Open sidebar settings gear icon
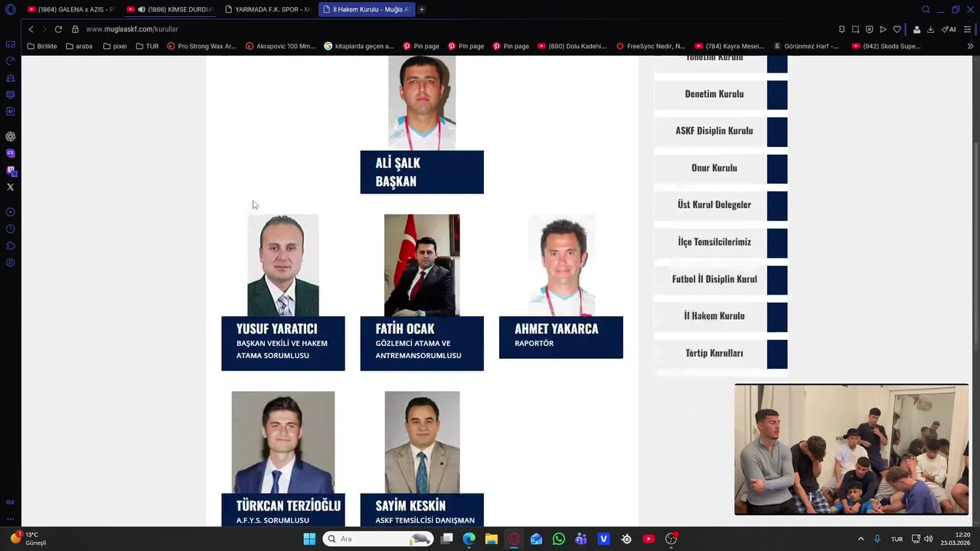The width and height of the screenshot is (980, 551). tap(10, 262)
